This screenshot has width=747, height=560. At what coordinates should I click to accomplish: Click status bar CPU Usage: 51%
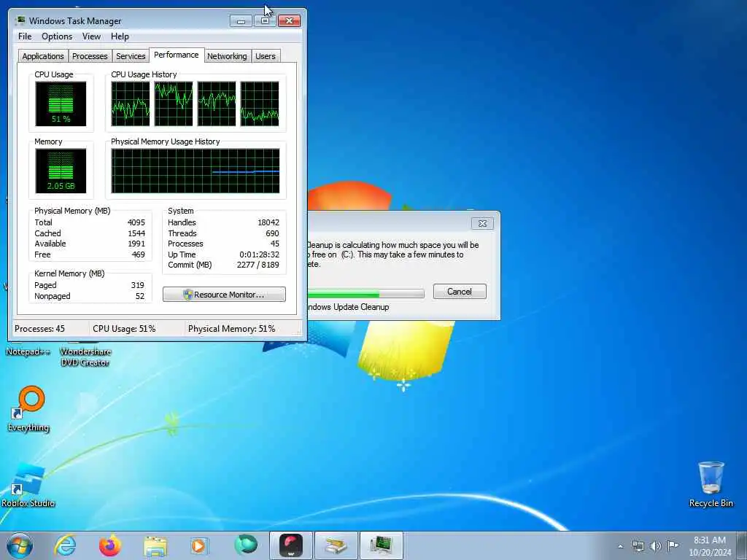tap(124, 329)
